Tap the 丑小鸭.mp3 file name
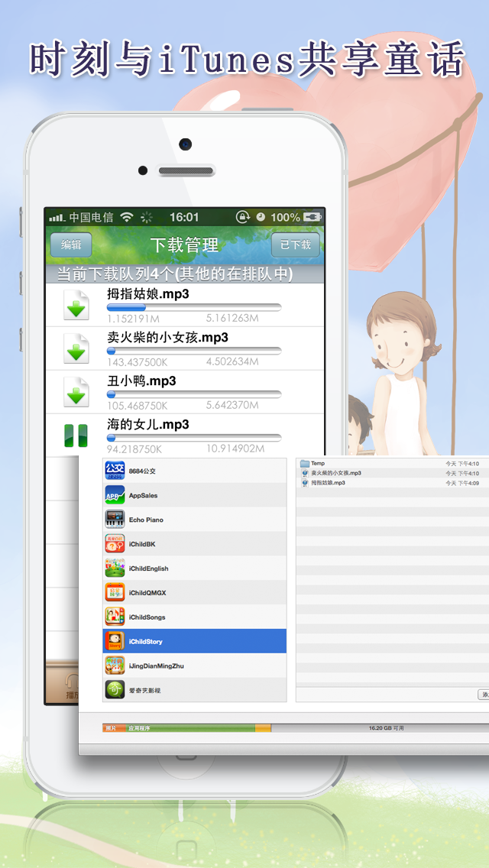 tap(142, 381)
